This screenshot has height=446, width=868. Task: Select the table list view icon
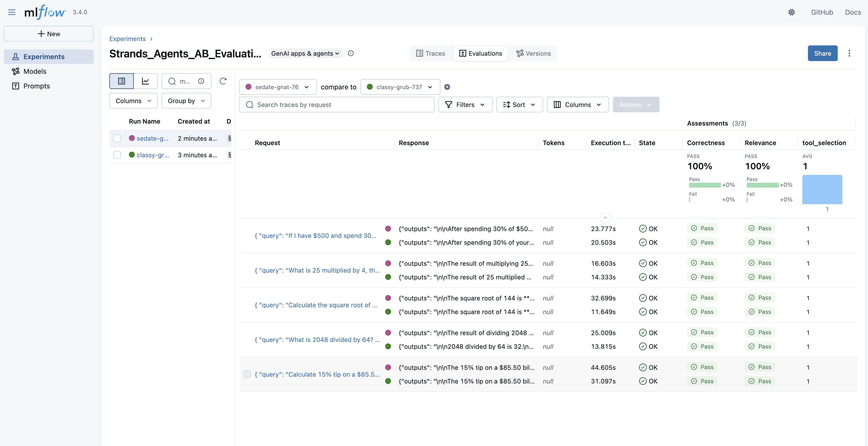(121, 81)
